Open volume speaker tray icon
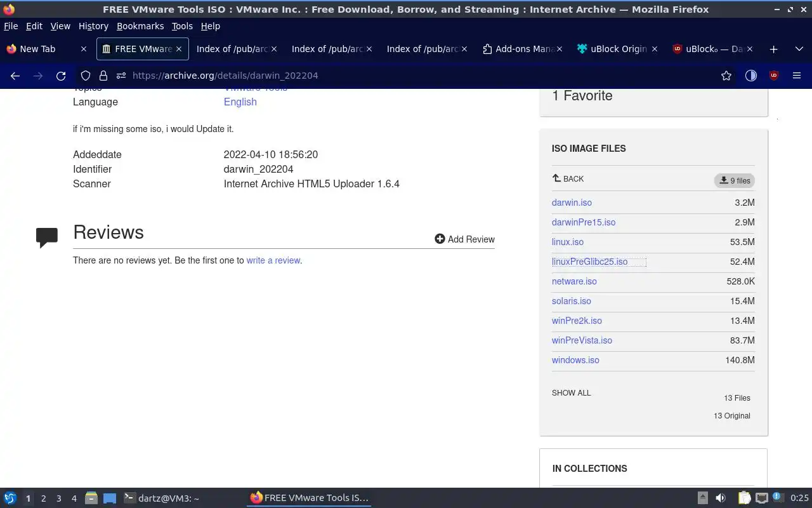812x508 pixels. [721, 498]
